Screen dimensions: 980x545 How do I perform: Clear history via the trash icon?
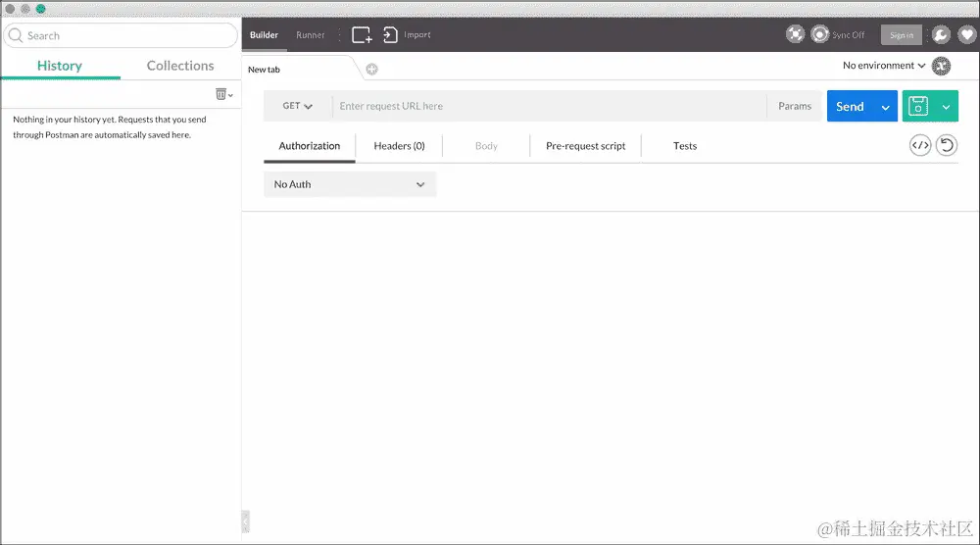(221, 94)
